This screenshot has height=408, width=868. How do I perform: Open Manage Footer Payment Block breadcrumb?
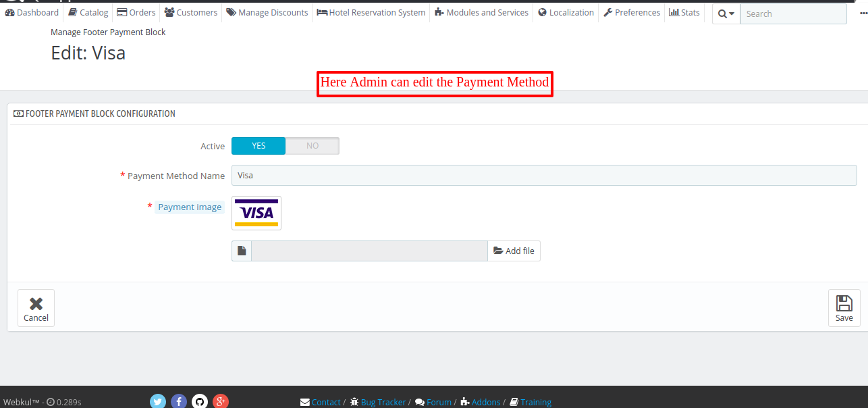tap(108, 32)
